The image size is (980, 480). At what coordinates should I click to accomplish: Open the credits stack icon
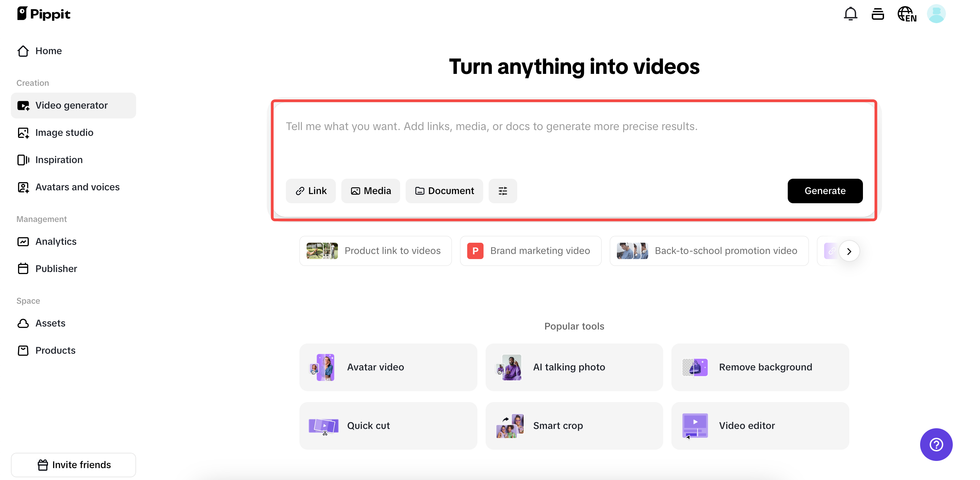(877, 14)
